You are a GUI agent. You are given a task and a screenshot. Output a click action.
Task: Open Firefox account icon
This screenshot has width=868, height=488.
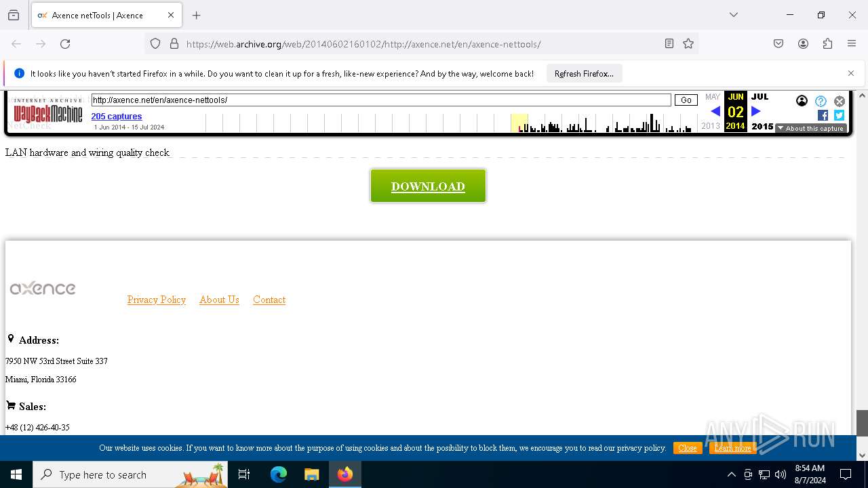pyautogui.click(x=803, y=44)
